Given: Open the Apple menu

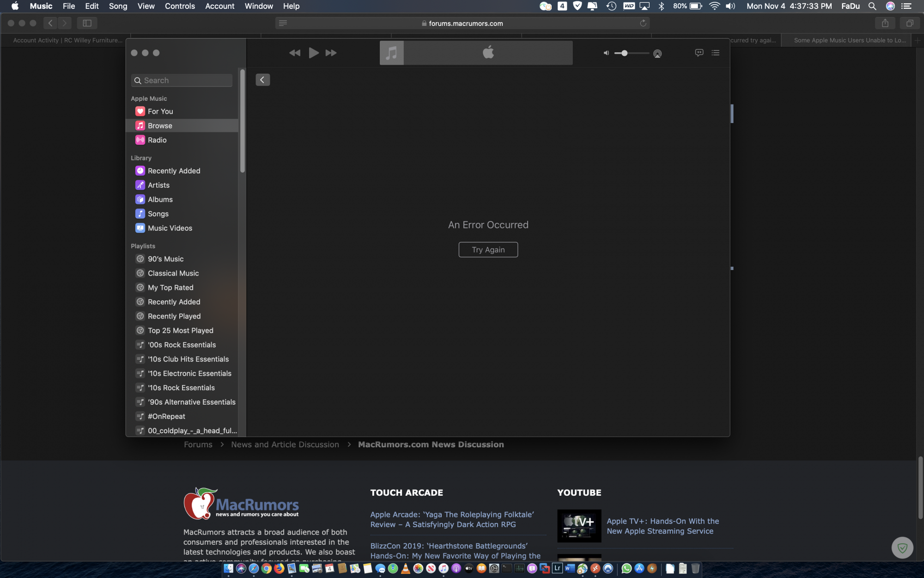Looking at the screenshot, I should click(x=15, y=6).
